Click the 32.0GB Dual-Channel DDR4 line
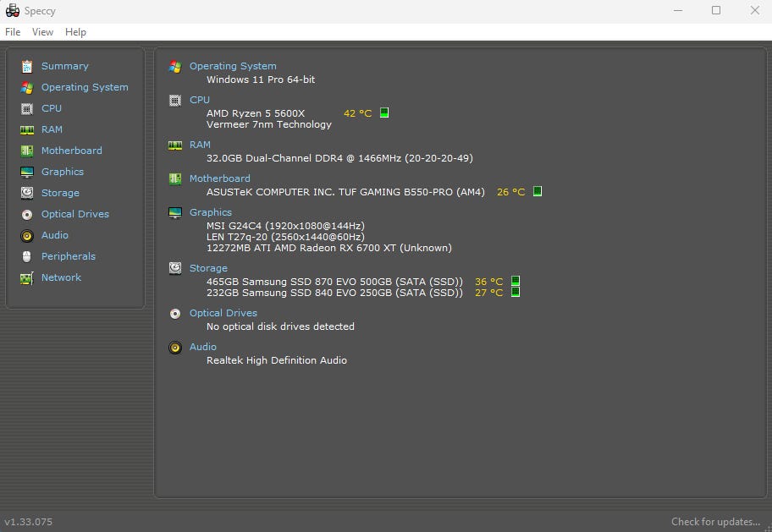This screenshot has width=772, height=532. (339, 158)
